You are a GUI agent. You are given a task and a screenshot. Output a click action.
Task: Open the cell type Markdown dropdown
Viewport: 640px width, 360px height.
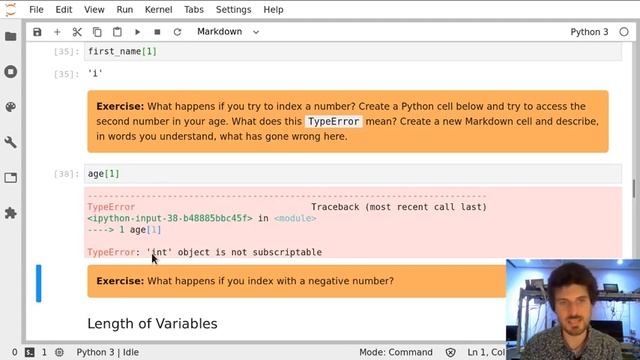point(228,32)
